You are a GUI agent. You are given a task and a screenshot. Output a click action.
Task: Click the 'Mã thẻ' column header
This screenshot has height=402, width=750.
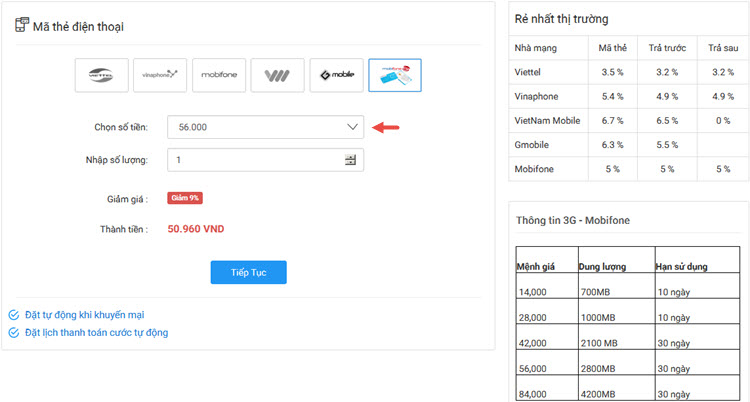point(612,47)
